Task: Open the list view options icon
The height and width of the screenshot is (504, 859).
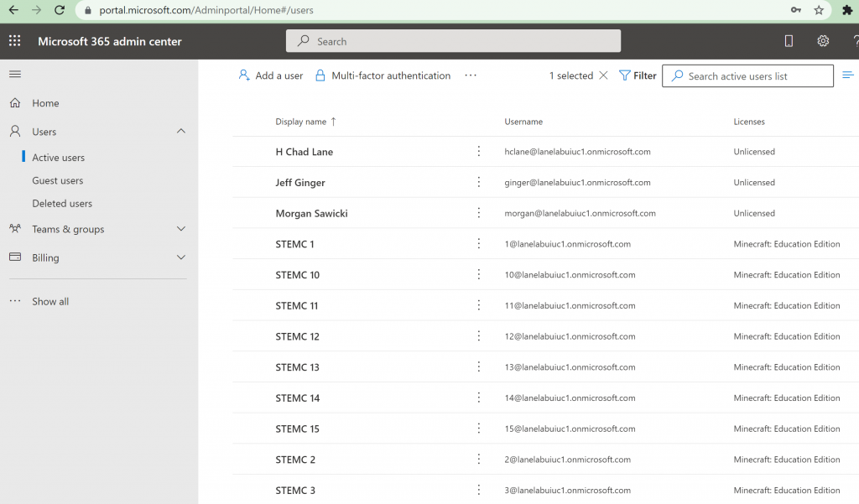Action: (848, 75)
